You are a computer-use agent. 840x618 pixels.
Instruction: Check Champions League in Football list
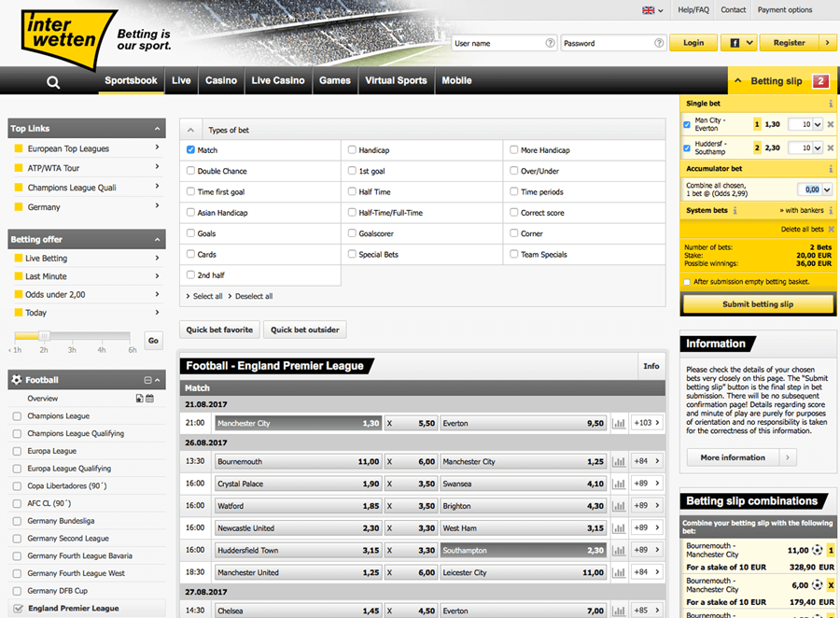[17, 416]
